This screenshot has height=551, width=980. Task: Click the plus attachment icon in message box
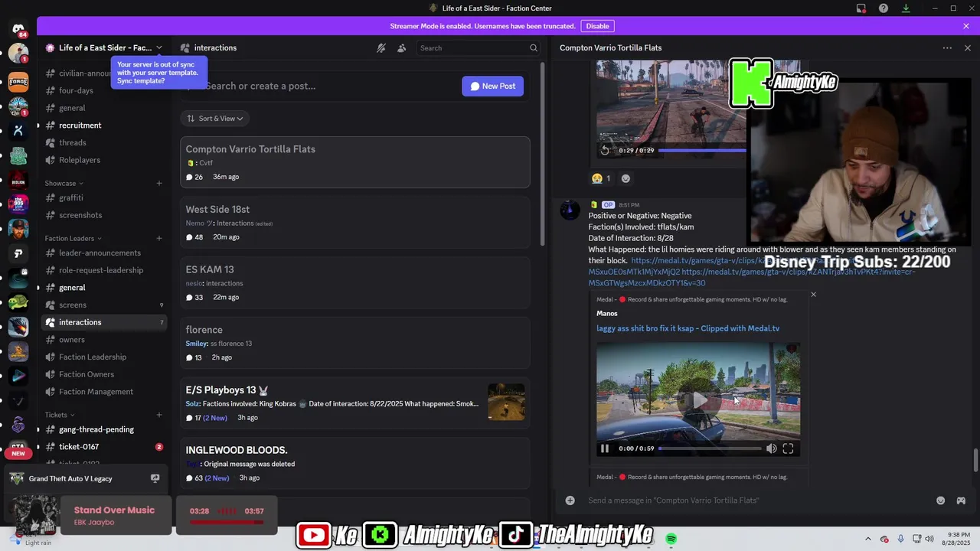pos(570,500)
